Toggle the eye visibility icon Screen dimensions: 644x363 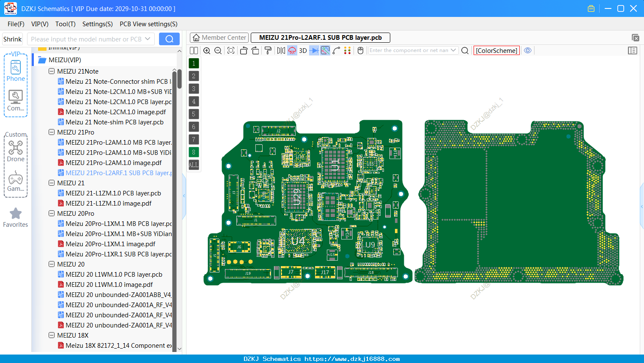(x=528, y=50)
